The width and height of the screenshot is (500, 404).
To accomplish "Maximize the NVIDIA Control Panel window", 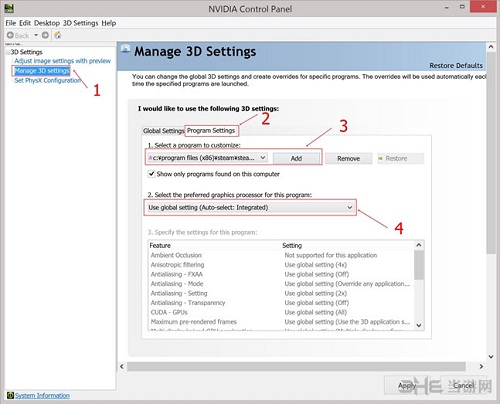I will pos(462,7).
